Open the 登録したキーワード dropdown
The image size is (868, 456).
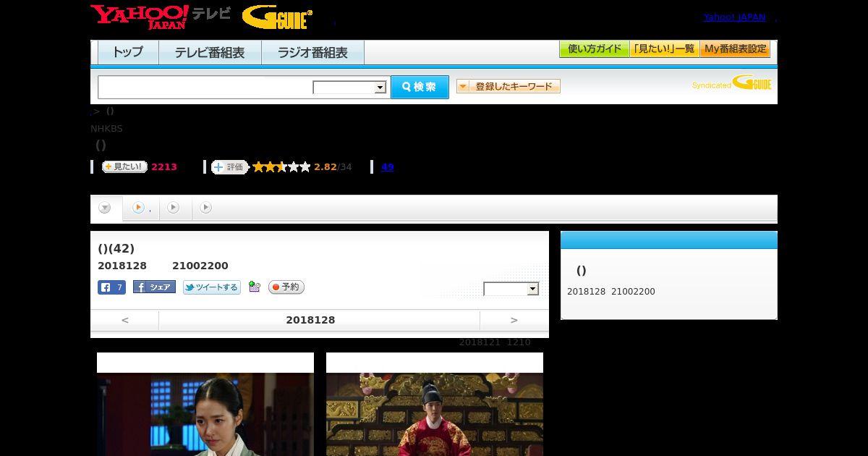tap(509, 86)
